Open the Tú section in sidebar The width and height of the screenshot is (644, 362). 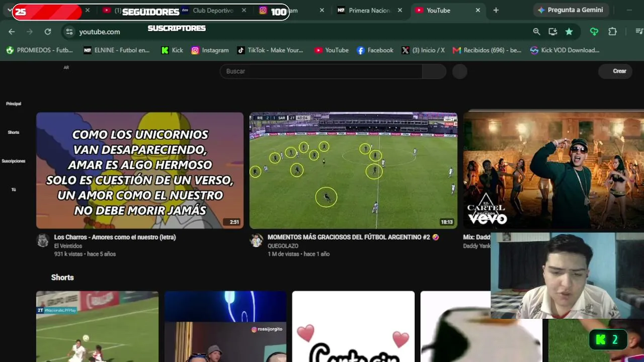[x=14, y=190]
